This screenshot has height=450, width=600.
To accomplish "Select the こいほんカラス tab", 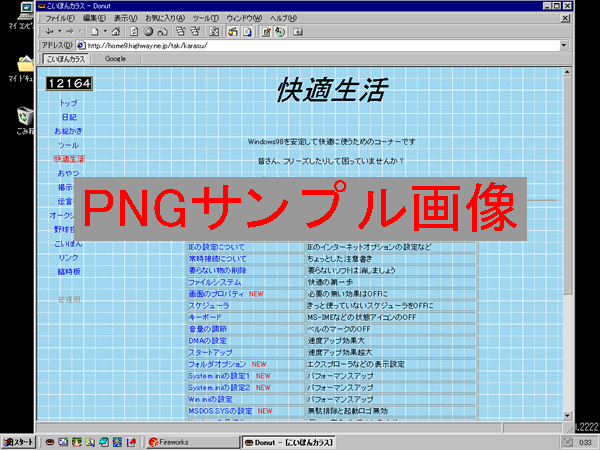I will pyautogui.click(x=67, y=59).
